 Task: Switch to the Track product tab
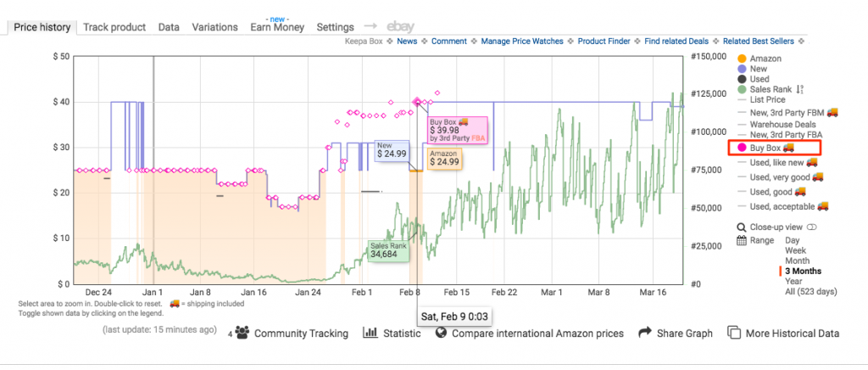point(114,27)
